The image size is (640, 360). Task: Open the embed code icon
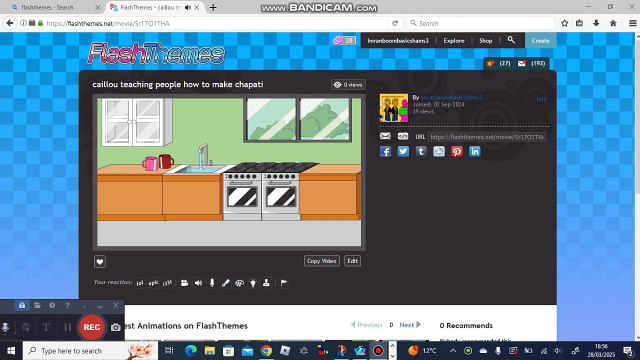pos(403,136)
